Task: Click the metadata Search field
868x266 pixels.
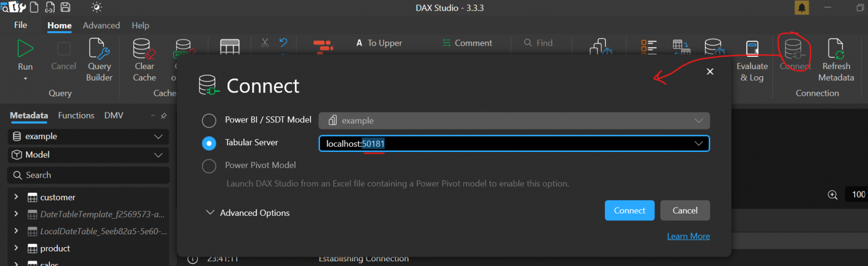Action: (89, 175)
